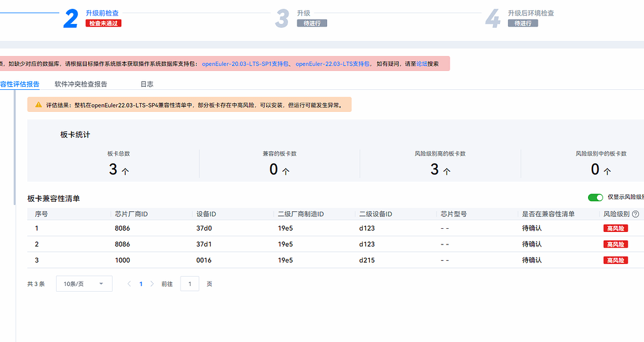Click the help icon beside 风险级别 header

coord(635,214)
